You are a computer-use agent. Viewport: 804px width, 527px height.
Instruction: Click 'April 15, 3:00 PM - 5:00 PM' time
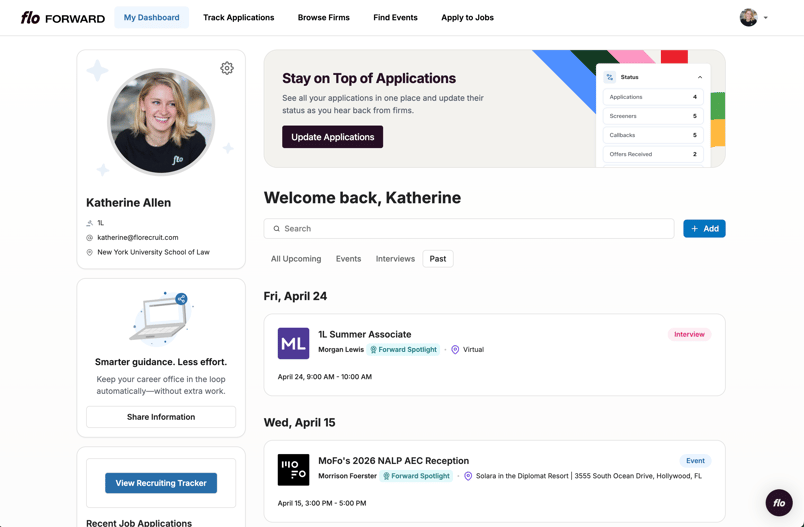322,503
